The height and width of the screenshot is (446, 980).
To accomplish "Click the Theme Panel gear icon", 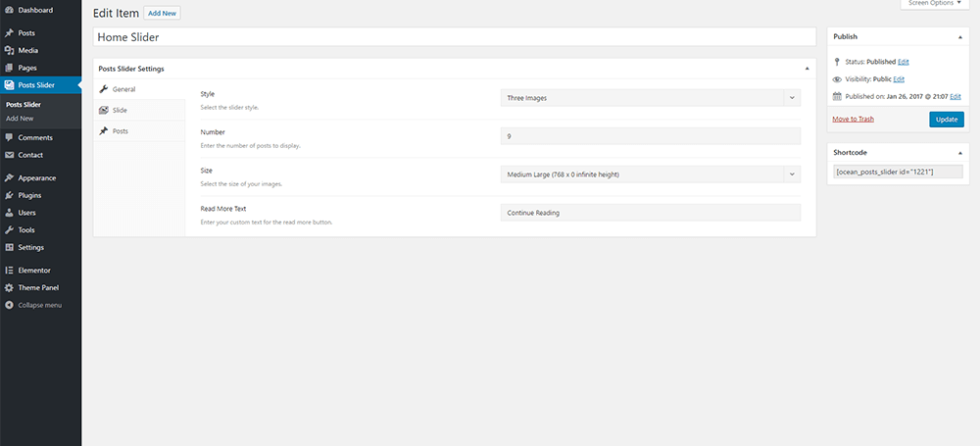I will (x=9, y=287).
